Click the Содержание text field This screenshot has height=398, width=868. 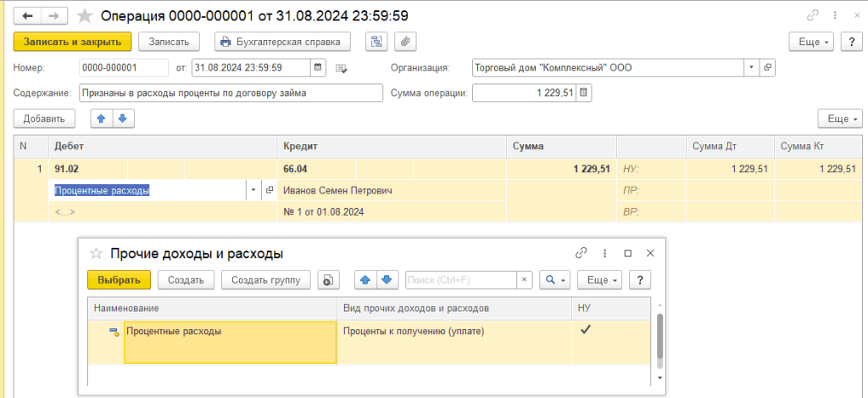pos(229,93)
